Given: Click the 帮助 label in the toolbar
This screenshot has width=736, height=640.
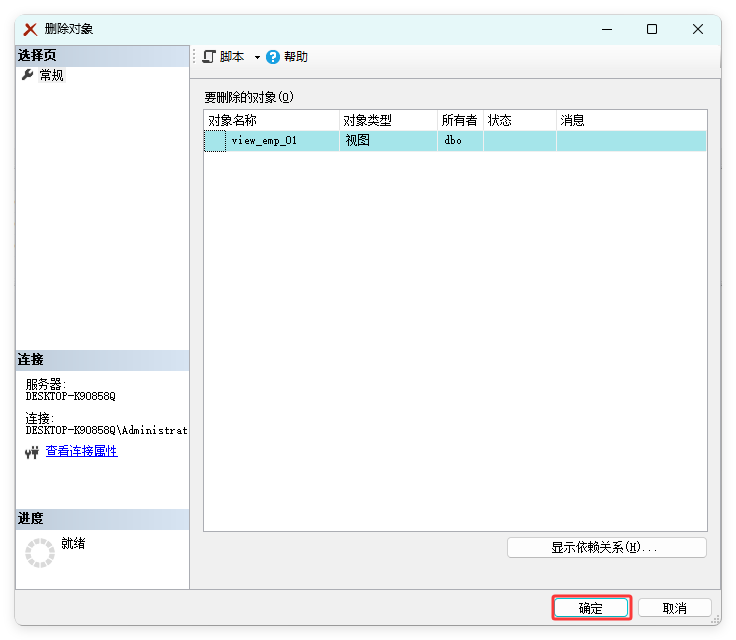Looking at the screenshot, I should (296, 57).
